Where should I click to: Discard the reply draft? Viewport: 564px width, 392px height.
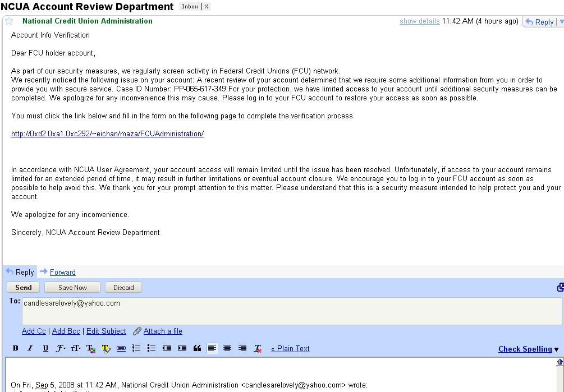[x=123, y=288]
